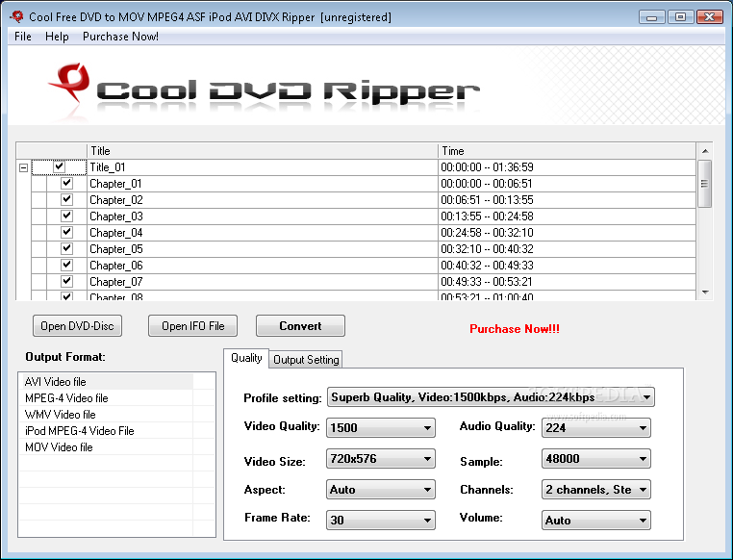Click the chapter list scrollbar thumb
This screenshot has height=560, width=733.
704,184
